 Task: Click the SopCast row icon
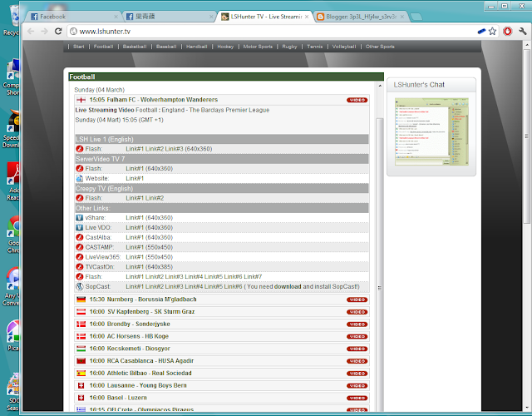tap(80, 286)
